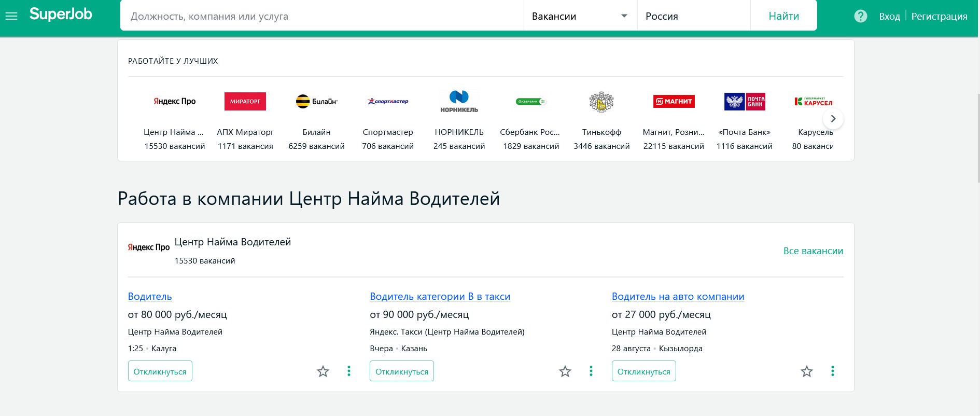This screenshot has height=416, width=980.
Task: Go to the SuperJob logo home page
Action: pyautogui.click(x=61, y=15)
